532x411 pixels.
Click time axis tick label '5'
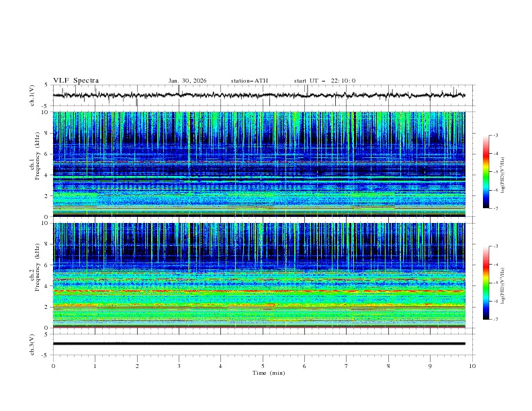pos(263,366)
